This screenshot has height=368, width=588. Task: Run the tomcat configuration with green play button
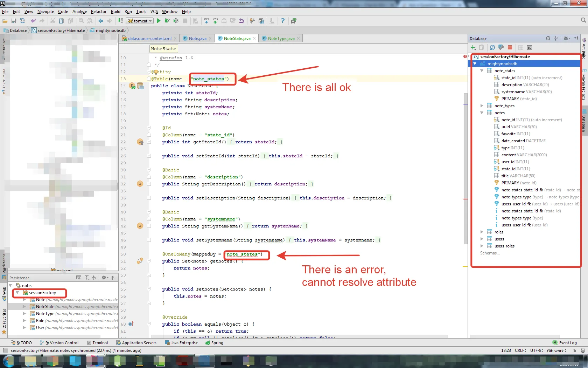(159, 21)
